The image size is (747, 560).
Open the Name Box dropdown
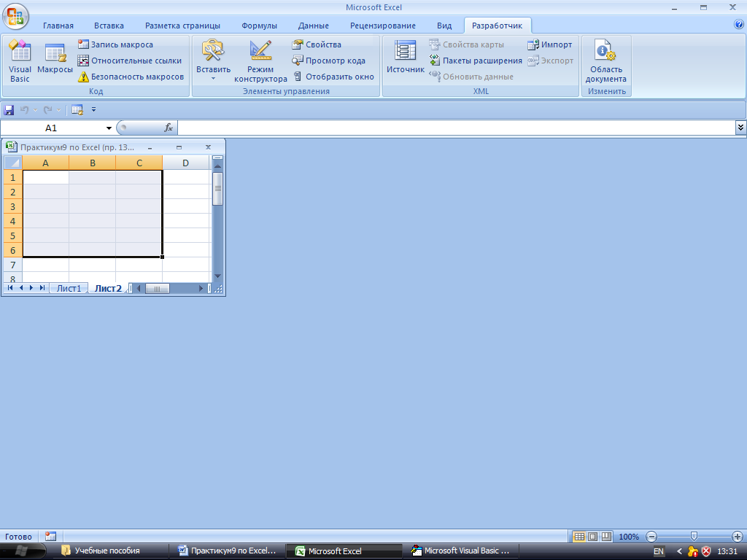click(x=109, y=128)
